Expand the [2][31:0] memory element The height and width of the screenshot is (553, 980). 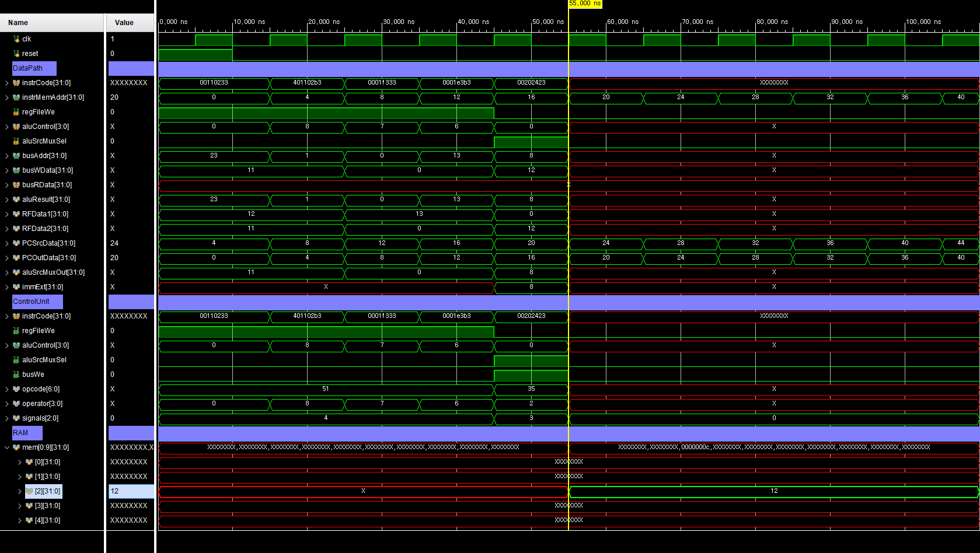tap(20, 491)
